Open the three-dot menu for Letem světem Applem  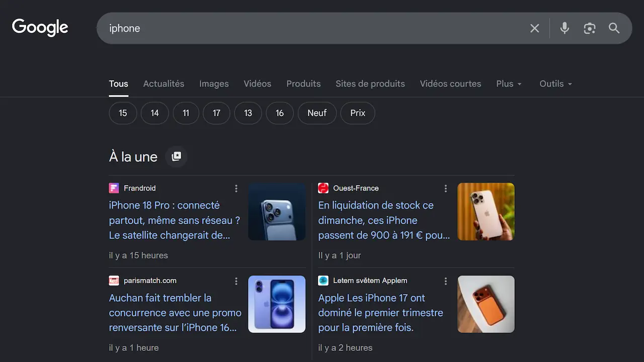coord(445,281)
